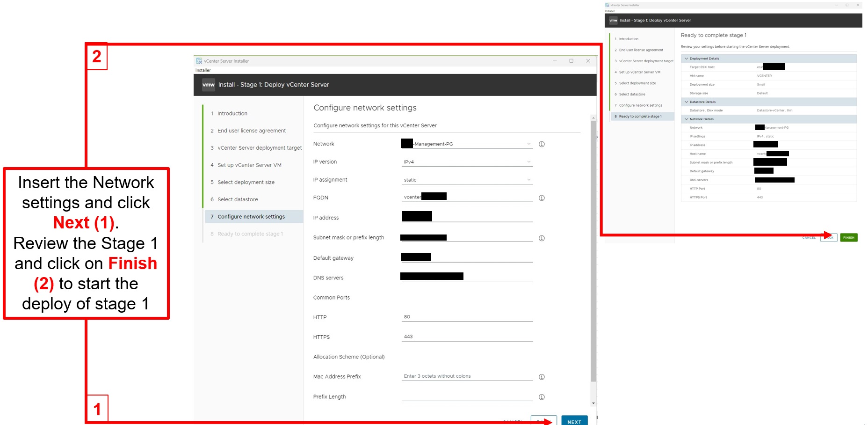Click the Common Ports label
The width and height of the screenshot is (868, 425).
(332, 298)
